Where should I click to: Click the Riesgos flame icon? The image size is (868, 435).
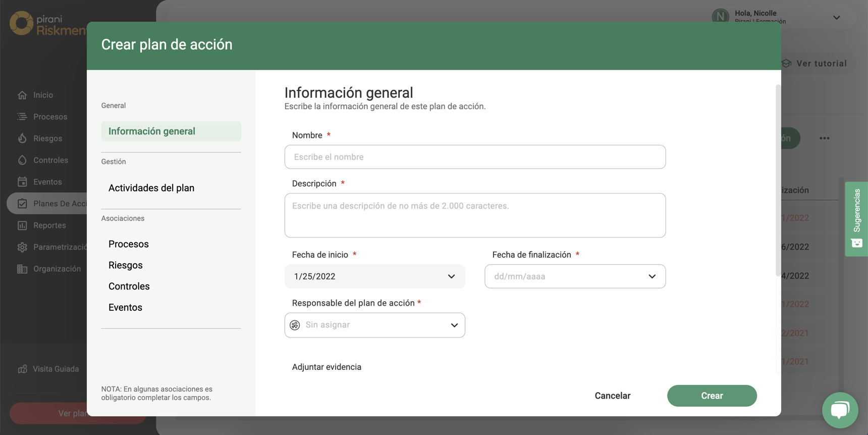click(x=22, y=138)
